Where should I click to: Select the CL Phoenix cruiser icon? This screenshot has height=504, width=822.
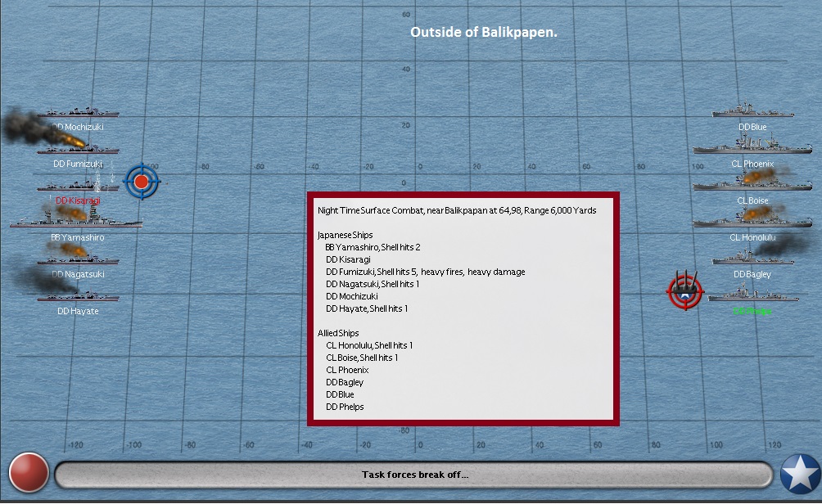tap(752, 145)
